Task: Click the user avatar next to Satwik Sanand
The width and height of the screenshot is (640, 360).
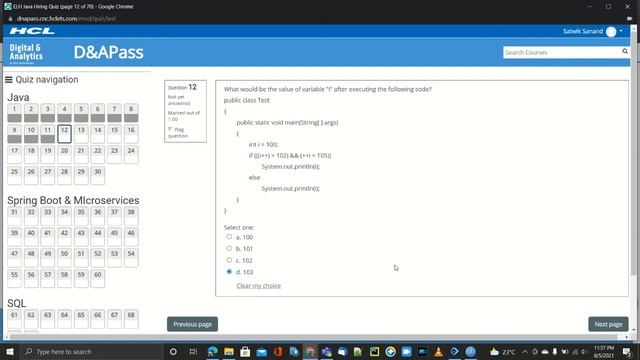Action: 611,31
